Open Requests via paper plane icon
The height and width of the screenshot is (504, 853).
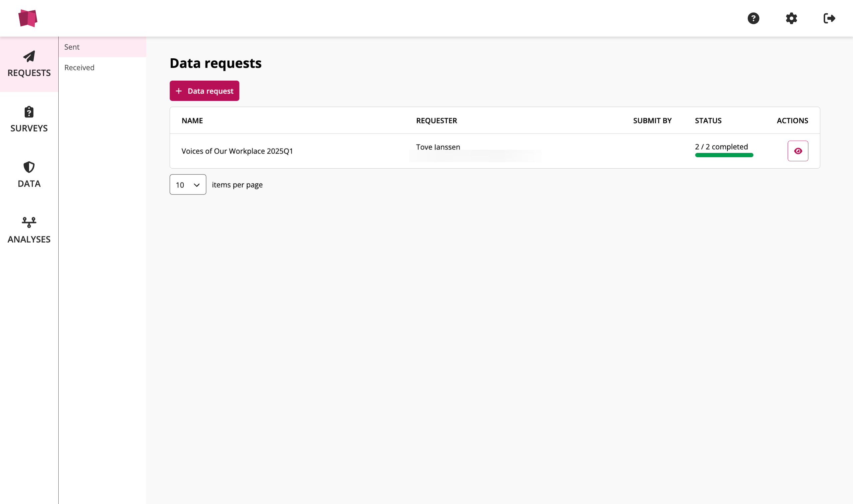click(29, 57)
